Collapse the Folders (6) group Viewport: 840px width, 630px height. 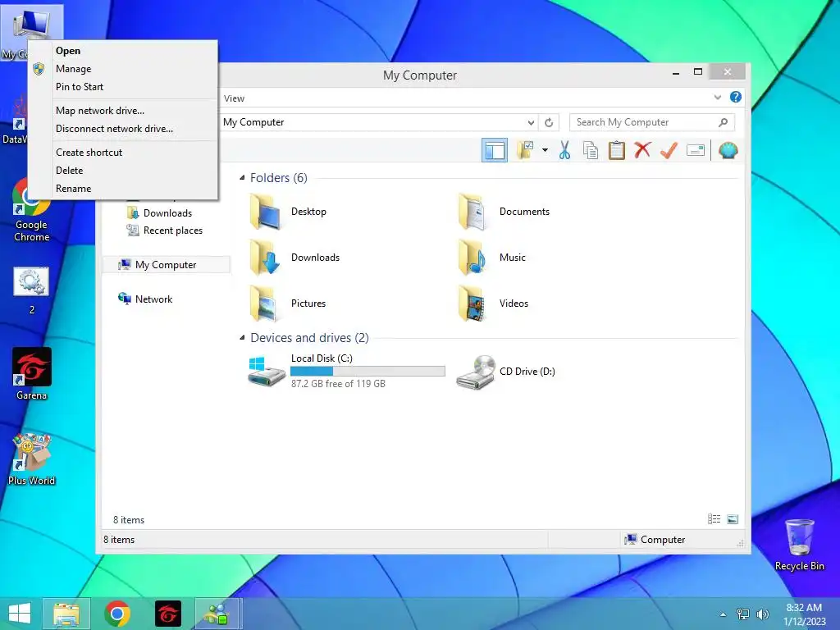coord(242,177)
